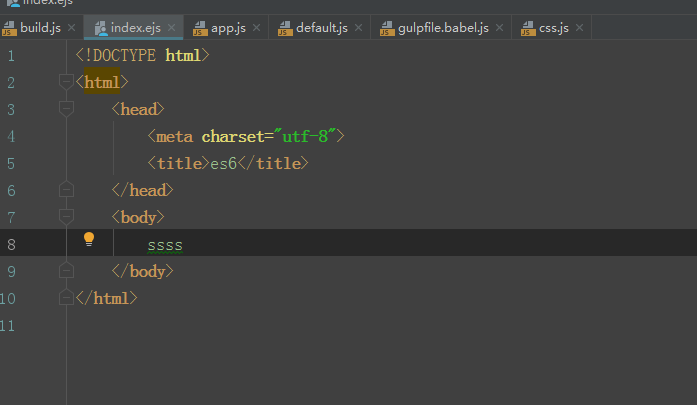Close the index.ejs editor tab

[x=171, y=27]
